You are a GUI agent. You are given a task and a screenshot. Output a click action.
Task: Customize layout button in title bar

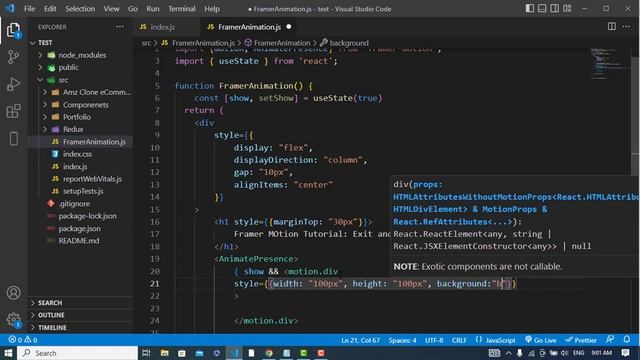(x=567, y=8)
